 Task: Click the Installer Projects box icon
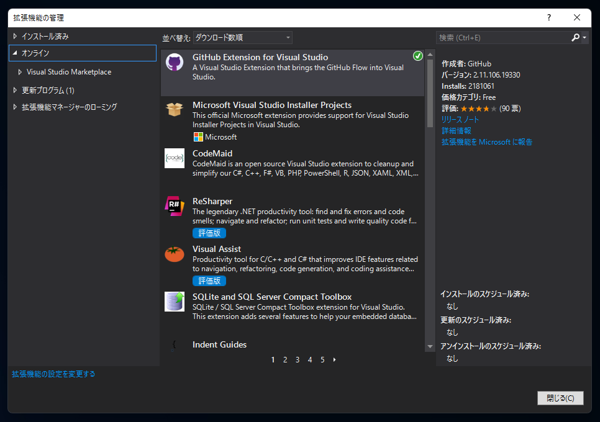174,109
